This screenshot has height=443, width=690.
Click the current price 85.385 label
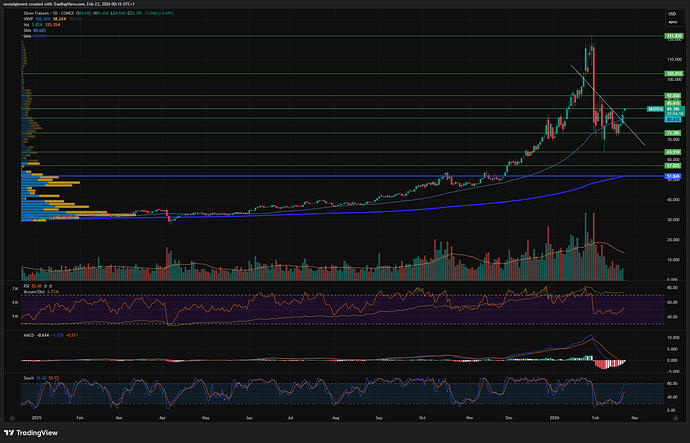click(674, 108)
